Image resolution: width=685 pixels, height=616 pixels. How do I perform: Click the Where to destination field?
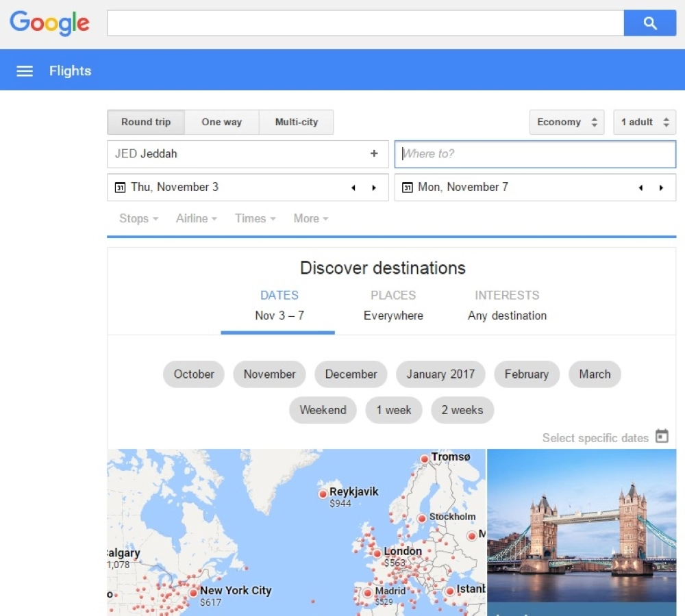(535, 154)
